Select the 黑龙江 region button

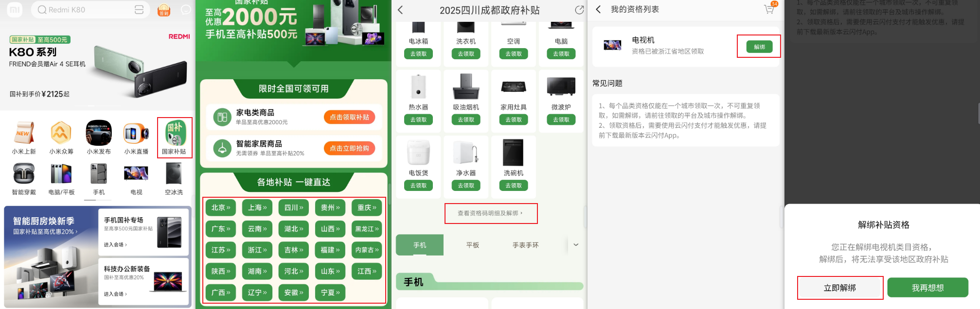pos(367,229)
